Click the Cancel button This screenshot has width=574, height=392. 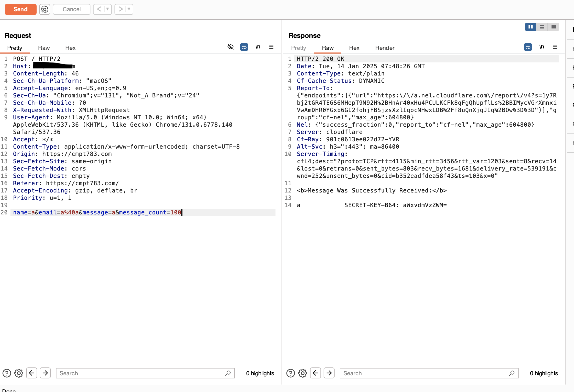(x=71, y=9)
